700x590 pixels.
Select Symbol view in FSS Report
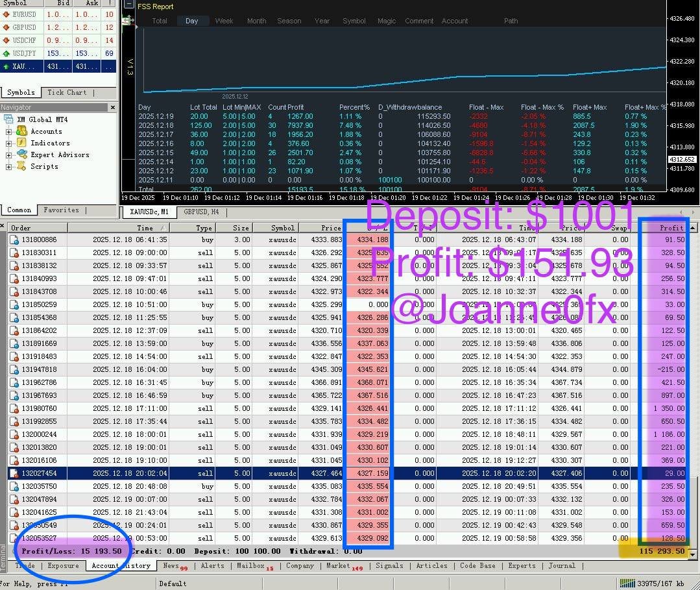354,21
